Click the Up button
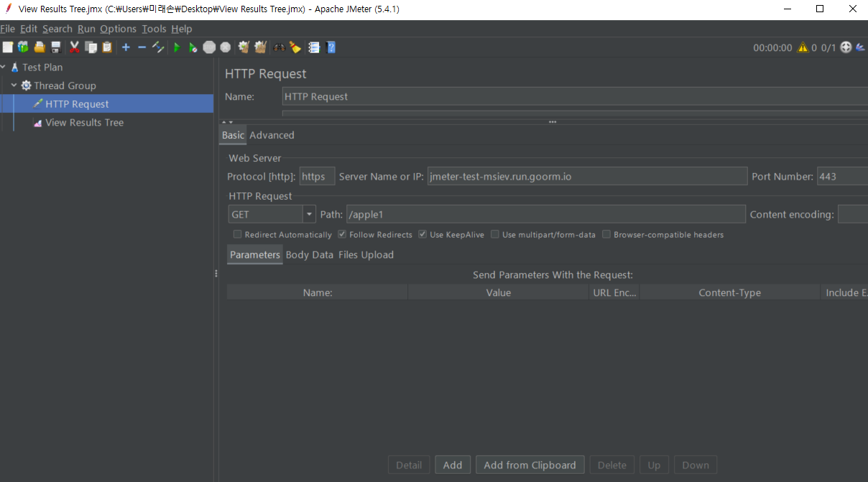The width and height of the screenshot is (868, 482). coord(654,465)
